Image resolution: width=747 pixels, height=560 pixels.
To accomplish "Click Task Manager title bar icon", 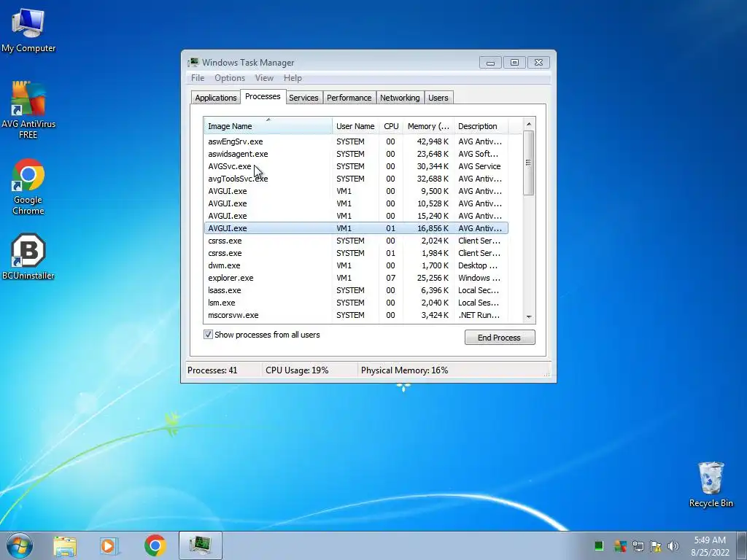I will point(193,63).
